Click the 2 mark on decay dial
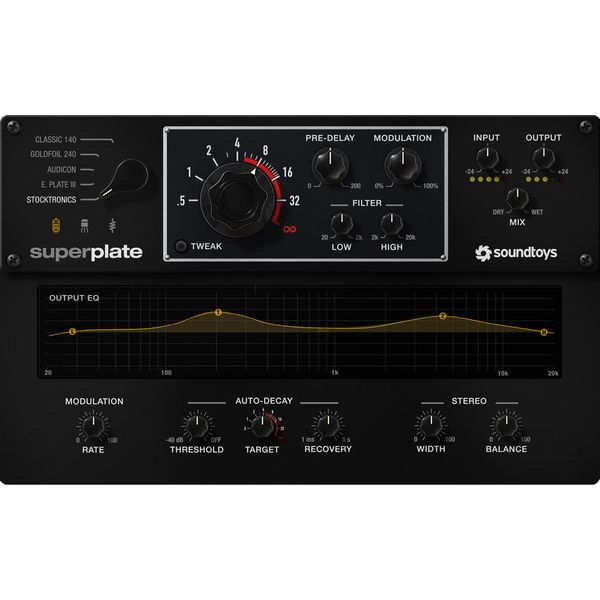Viewport: 600px width, 600px height. pyautogui.click(x=209, y=150)
